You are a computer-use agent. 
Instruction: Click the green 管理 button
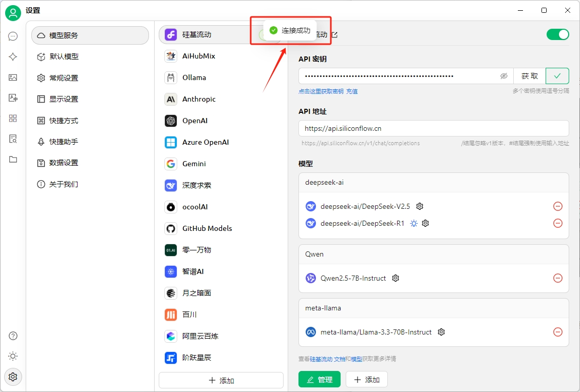(x=320, y=380)
